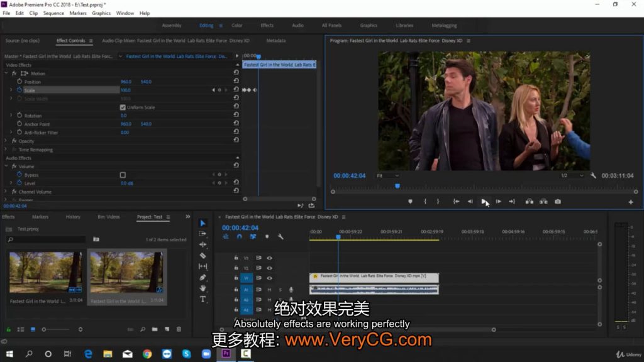This screenshot has height=362, width=644.
Task: Toggle track lock for V1
Action: (236, 278)
